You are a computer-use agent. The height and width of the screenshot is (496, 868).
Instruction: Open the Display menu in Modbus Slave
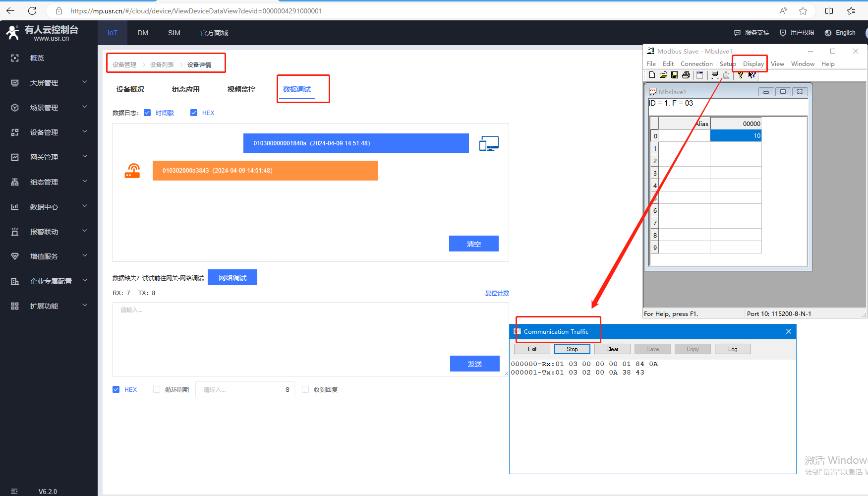pyautogui.click(x=753, y=64)
